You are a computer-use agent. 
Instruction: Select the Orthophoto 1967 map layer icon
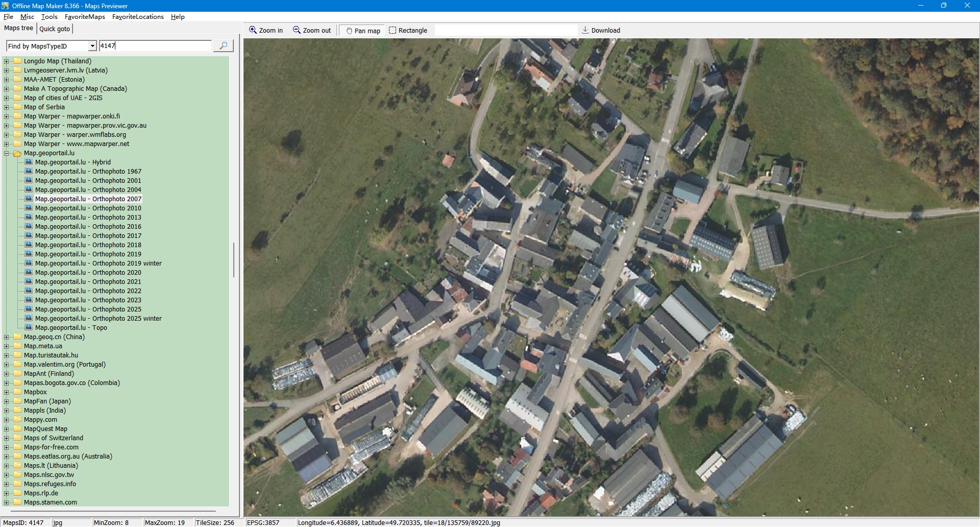29,172
